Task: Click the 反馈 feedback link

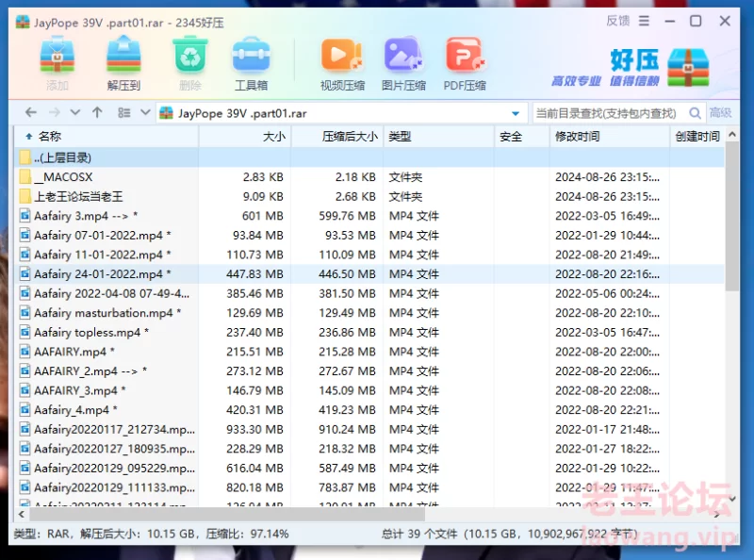Action: pyautogui.click(x=617, y=21)
